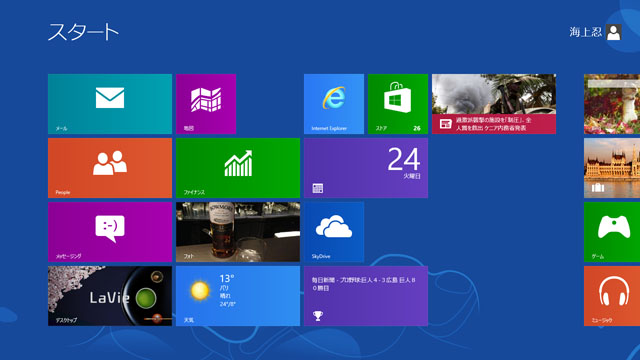Open the News tile with smoke photo
Screen dimensions: 640x360
point(494,104)
